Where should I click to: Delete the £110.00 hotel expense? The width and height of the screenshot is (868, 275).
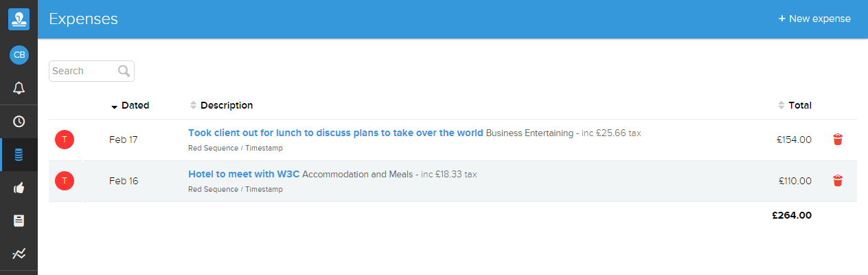837,181
